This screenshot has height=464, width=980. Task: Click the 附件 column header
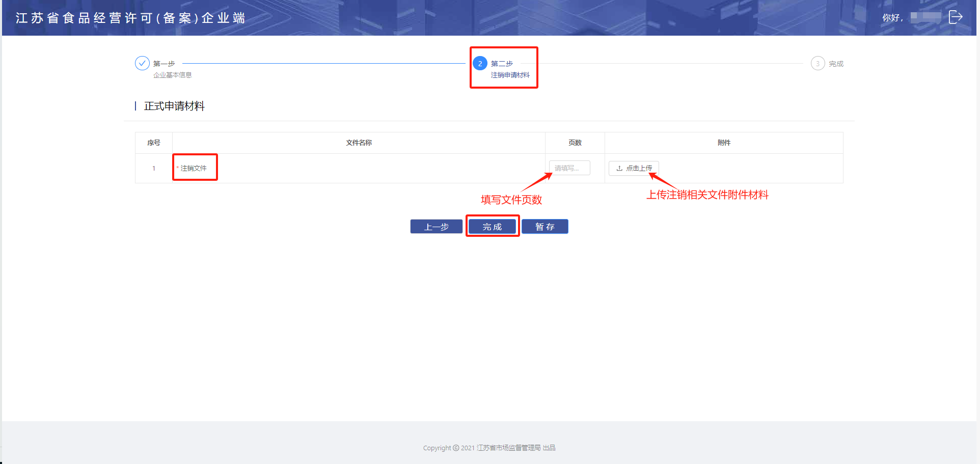(724, 143)
